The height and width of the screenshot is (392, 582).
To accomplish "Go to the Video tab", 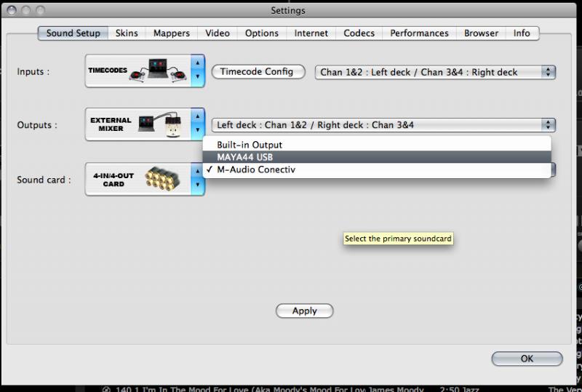I will [218, 33].
